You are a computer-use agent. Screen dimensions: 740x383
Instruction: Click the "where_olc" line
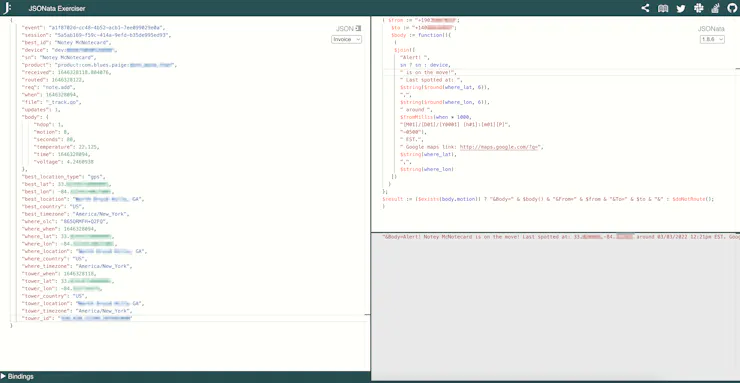[66, 222]
